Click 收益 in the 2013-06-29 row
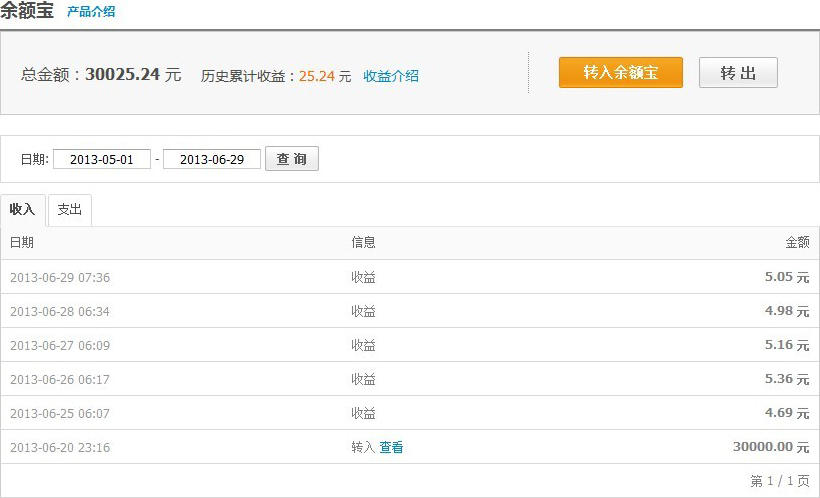Image resolution: width=820 pixels, height=498 pixels. (363, 277)
